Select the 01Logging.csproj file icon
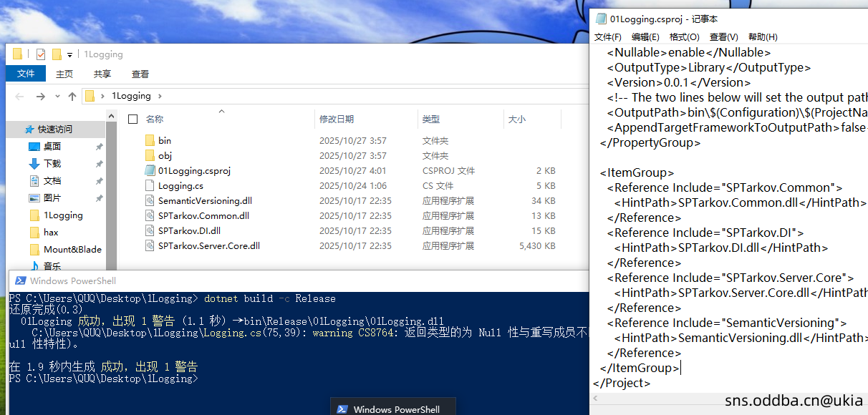 point(149,171)
